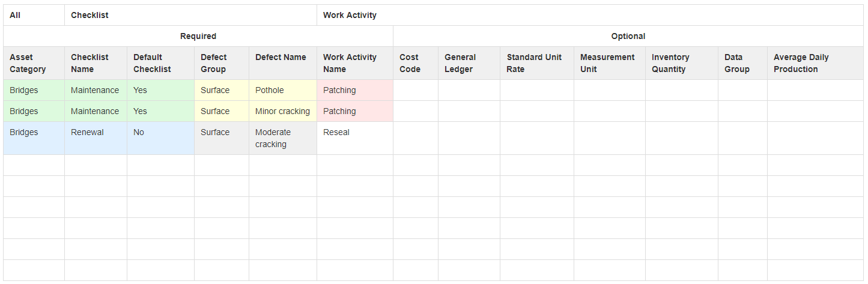Click the Defect Group column header

click(x=221, y=63)
